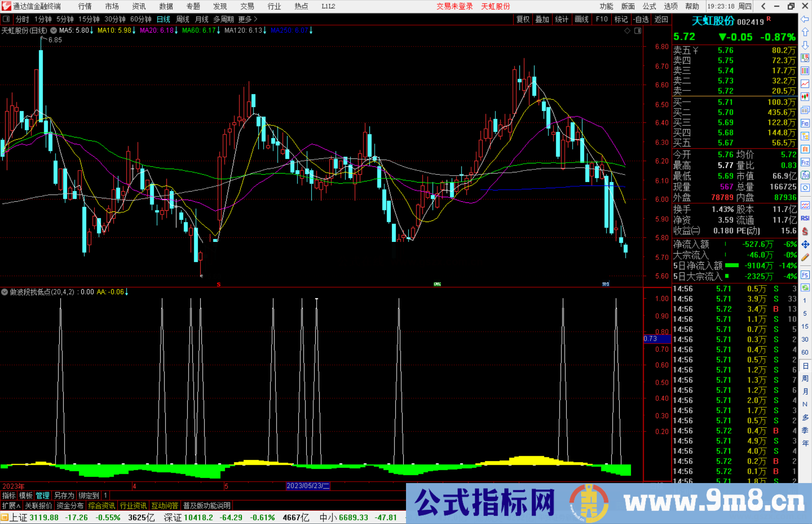
Task: Click the 交易未登录 login link
Action: pos(454,6)
